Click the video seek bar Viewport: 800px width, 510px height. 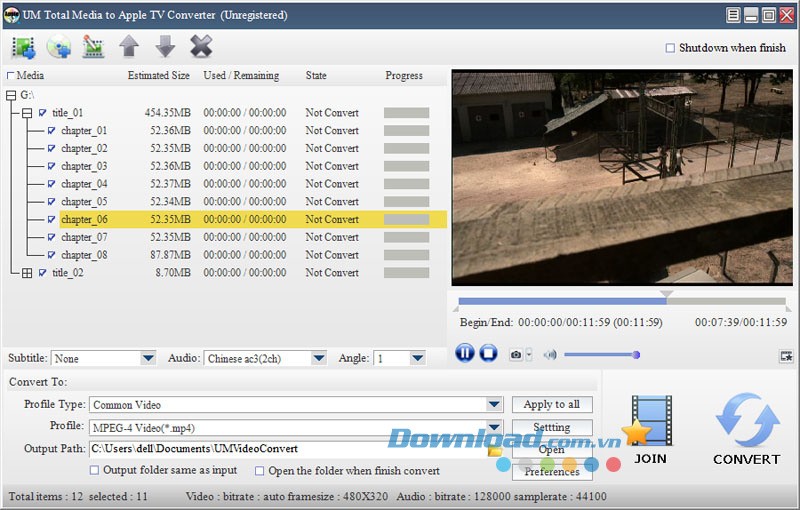point(622,301)
